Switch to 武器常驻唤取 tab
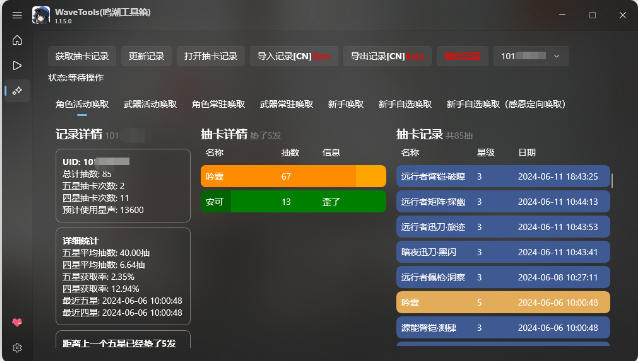Screen dimensions: 638x361 point(286,105)
